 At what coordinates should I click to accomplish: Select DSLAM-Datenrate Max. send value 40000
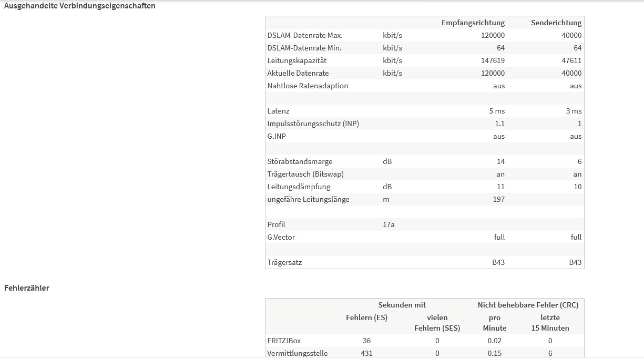click(x=571, y=35)
